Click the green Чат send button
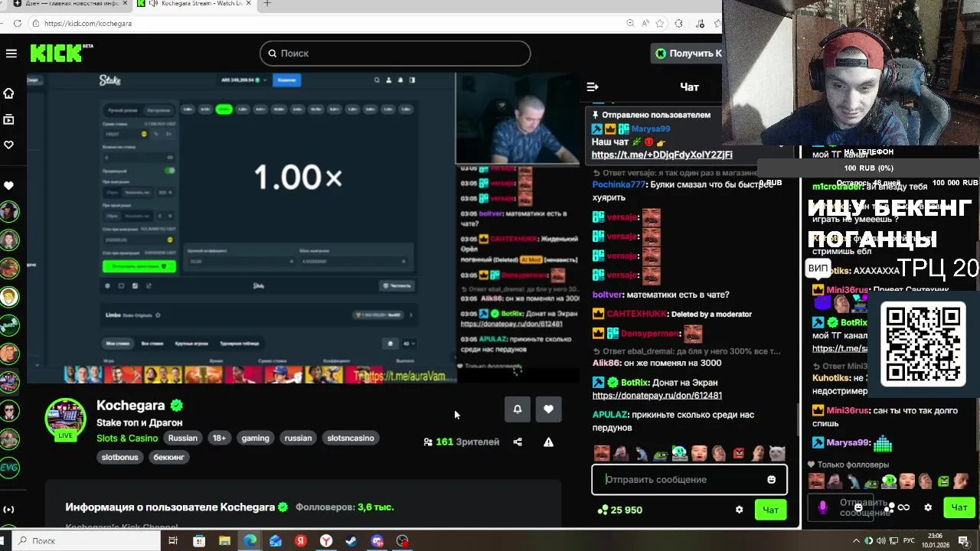 [770, 510]
